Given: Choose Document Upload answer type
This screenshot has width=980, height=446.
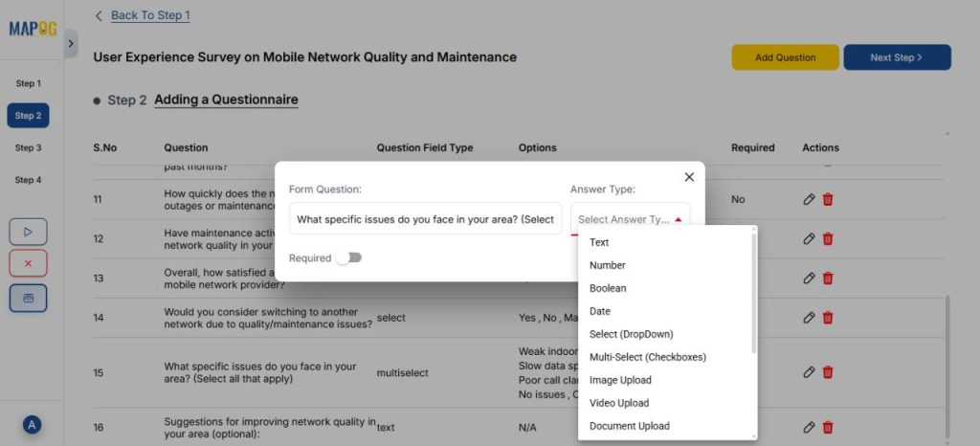Looking at the screenshot, I should (x=666, y=426).
